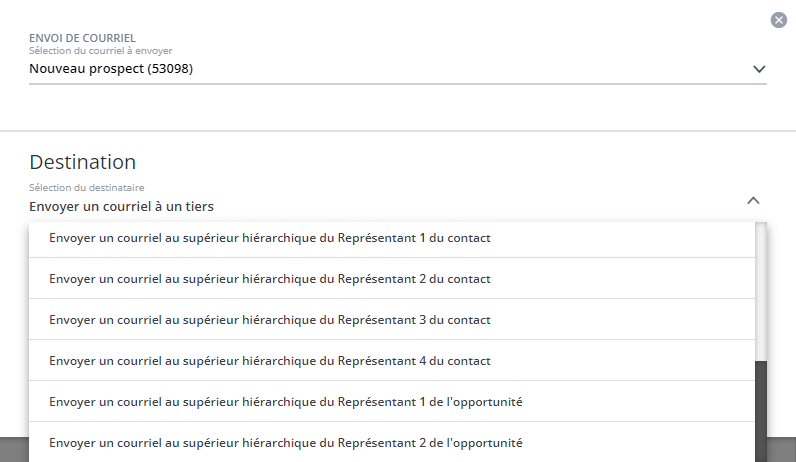
Task: Click the 'Destination' section heading
Action: point(83,162)
